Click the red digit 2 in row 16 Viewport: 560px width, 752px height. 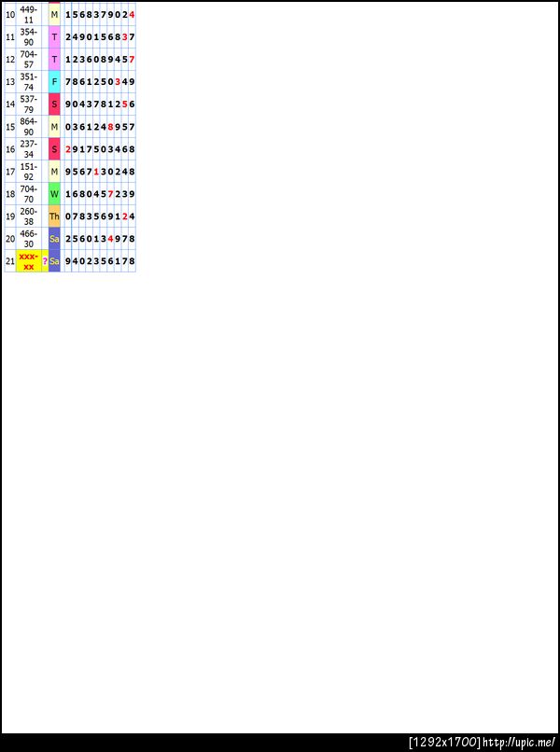[67, 149]
